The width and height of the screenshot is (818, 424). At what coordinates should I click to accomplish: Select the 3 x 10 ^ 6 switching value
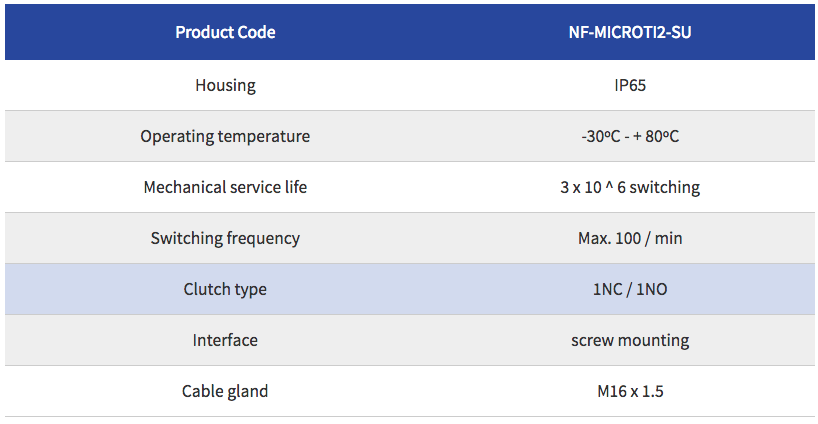(x=630, y=187)
